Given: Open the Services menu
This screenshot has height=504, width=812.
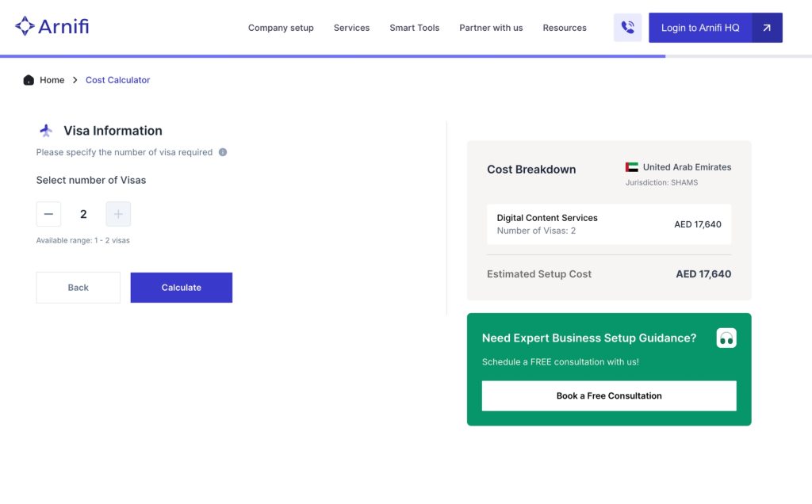Looking at the screenshot, I should click(351, 27).
